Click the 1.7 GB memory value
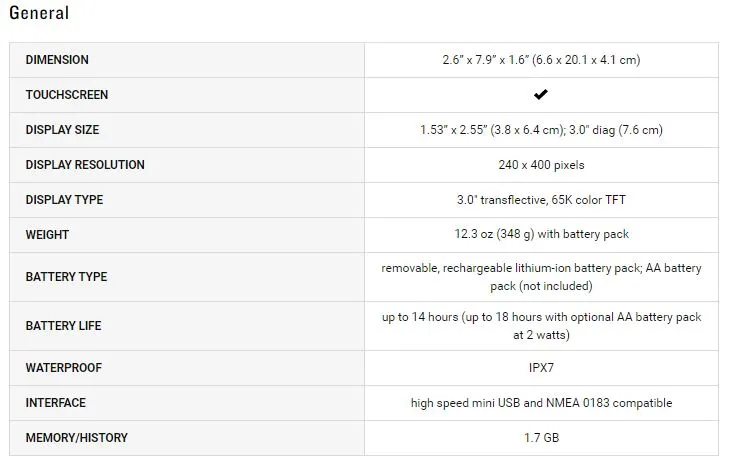 [x=541, y=438]
